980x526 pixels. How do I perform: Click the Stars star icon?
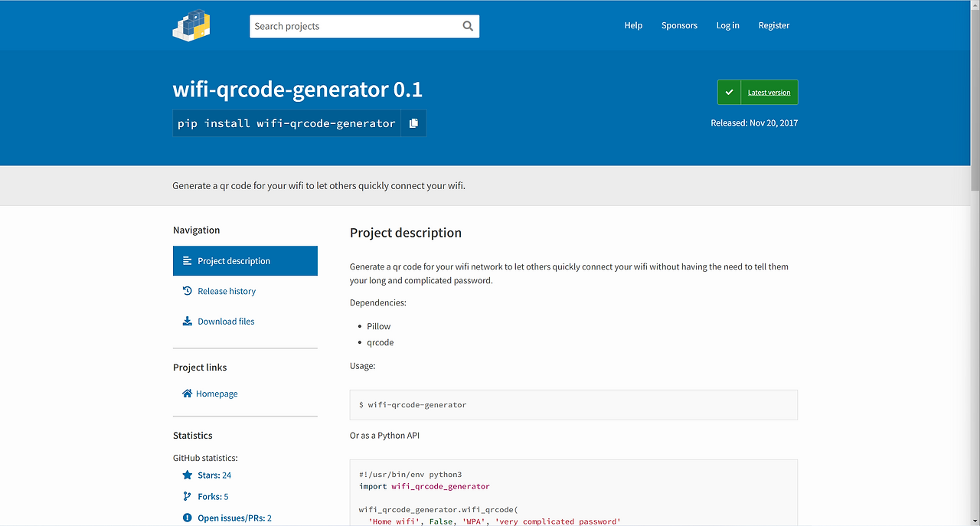tap(188, 475)
